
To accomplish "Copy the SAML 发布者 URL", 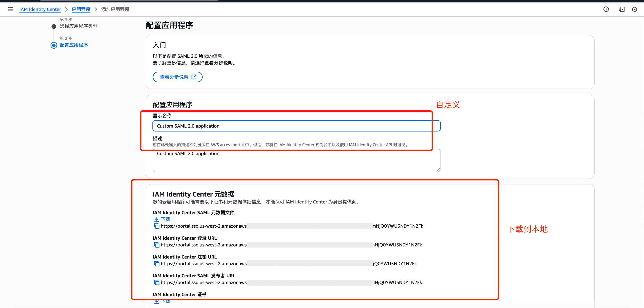I will pyautogui.click(x=157, y=282).
